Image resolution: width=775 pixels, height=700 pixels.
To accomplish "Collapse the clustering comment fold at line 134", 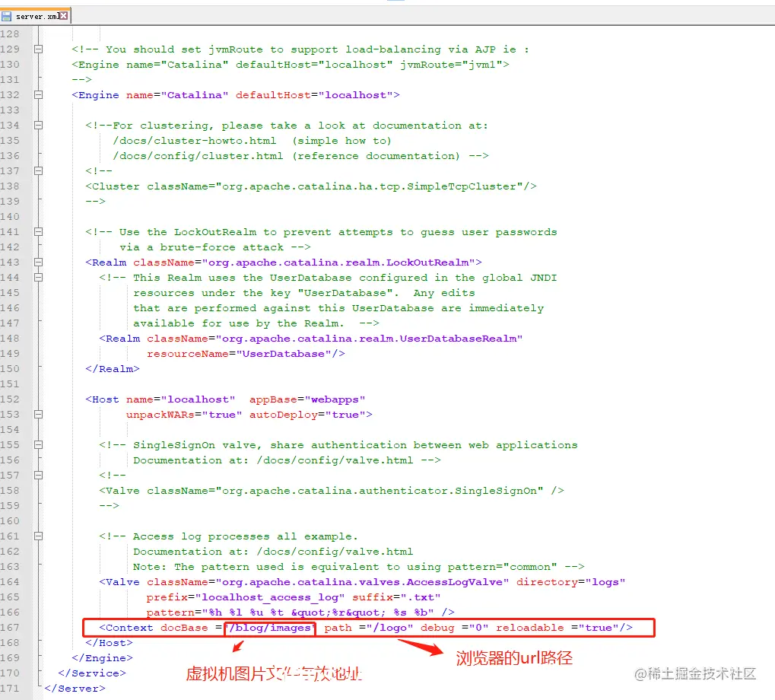I will coord(38,125).
